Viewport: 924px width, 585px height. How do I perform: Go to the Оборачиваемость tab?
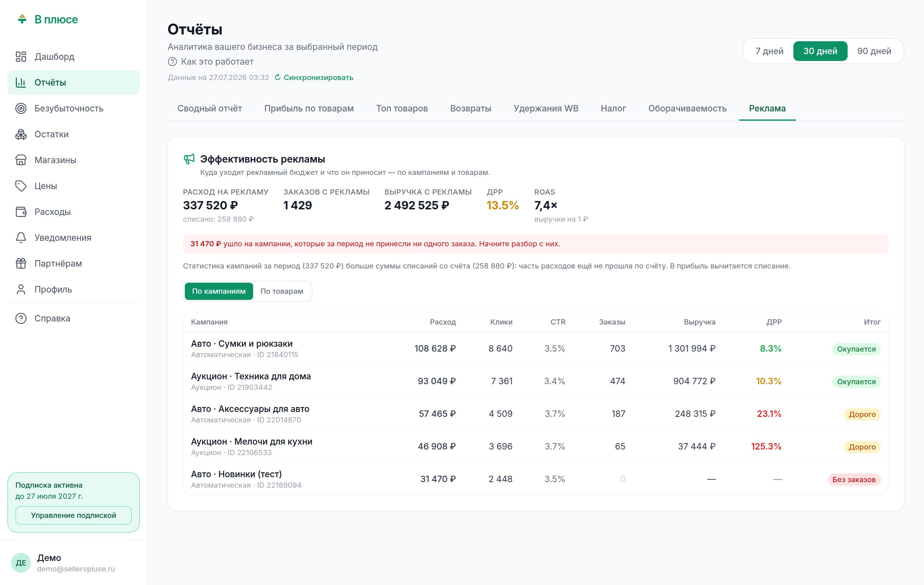pos(687,109)
